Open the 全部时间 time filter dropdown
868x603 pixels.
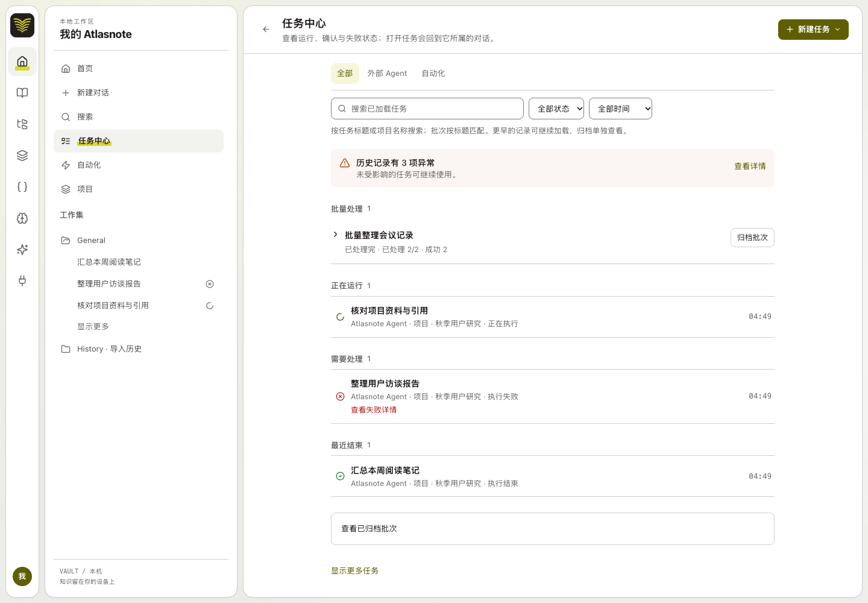pyautogui.click(x=620, y=109)
